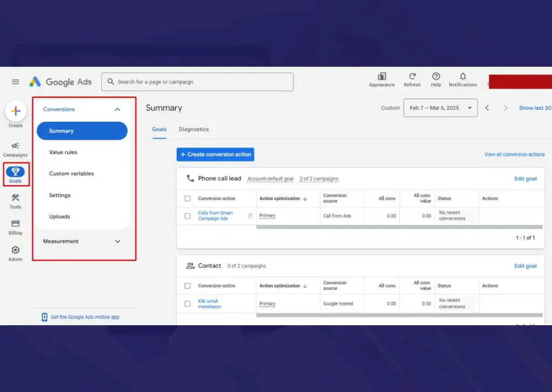Click Show last 30 link
This screenshot has height=392, width=552.
click(x=535, y=108)
